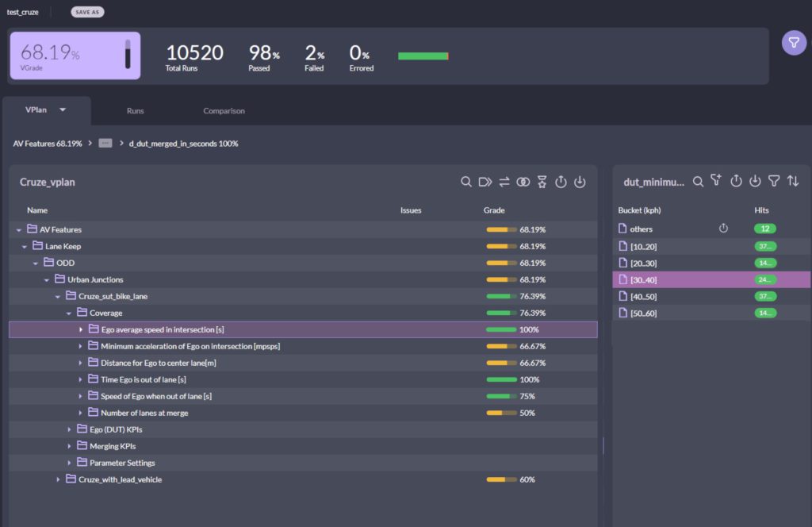Click the overlapping circles icon in Cruze_vplan toolbar

pos(523,183)
